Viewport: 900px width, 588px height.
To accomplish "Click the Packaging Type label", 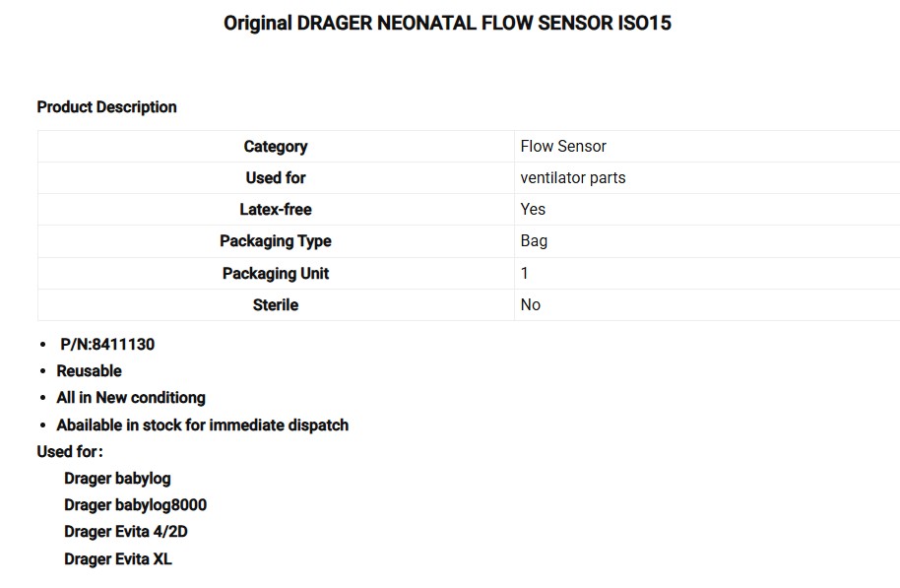I will tap(276, 241).
